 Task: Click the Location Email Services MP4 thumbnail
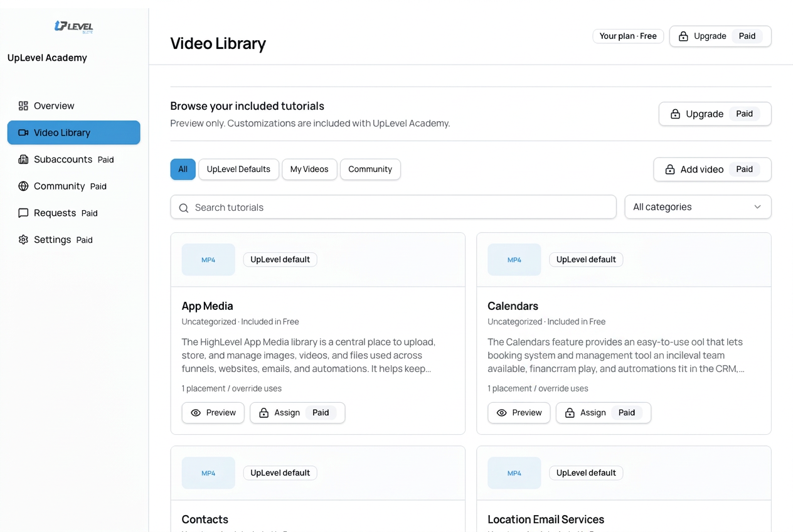pyautogui.click(x=514, y=473)
